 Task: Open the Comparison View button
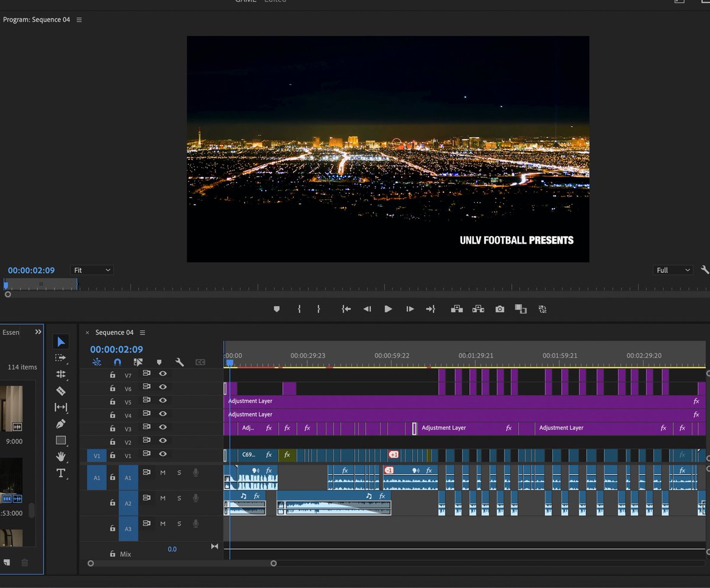pyautogui.click(x=521, y=309)
